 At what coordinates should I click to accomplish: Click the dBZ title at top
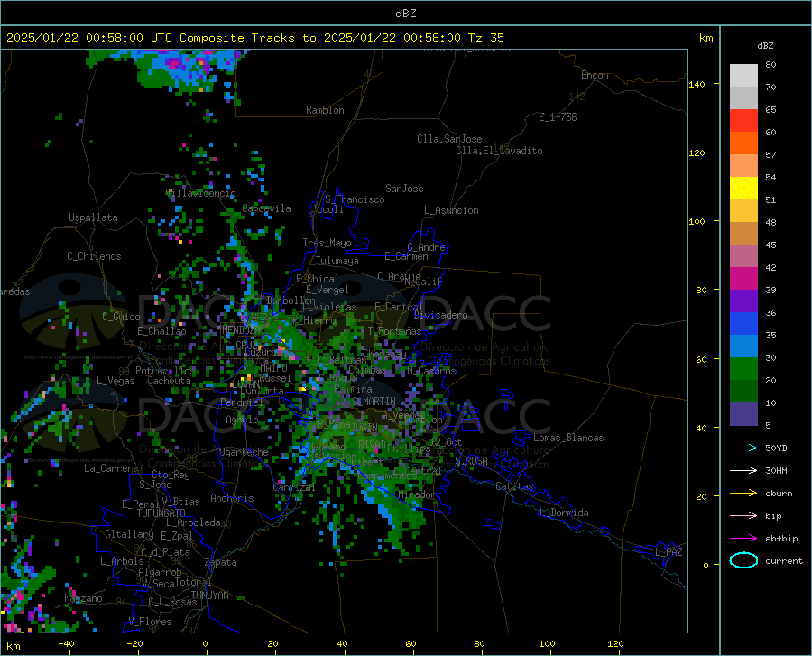click(x=405, y=14)
